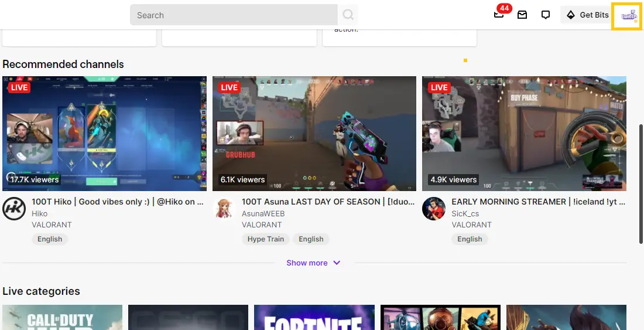Select the English tag under SicK_cs
Screen dimensions: 644x330
[x=470, y=239]
